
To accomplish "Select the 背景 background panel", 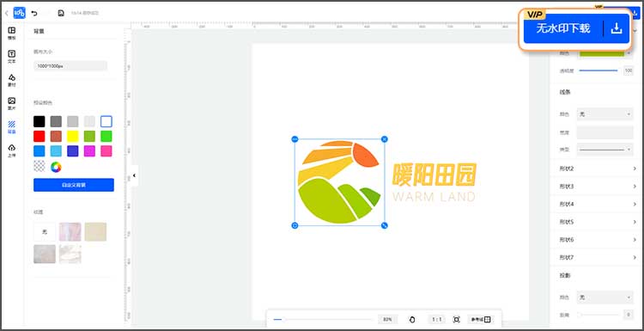I will [12, 127].
